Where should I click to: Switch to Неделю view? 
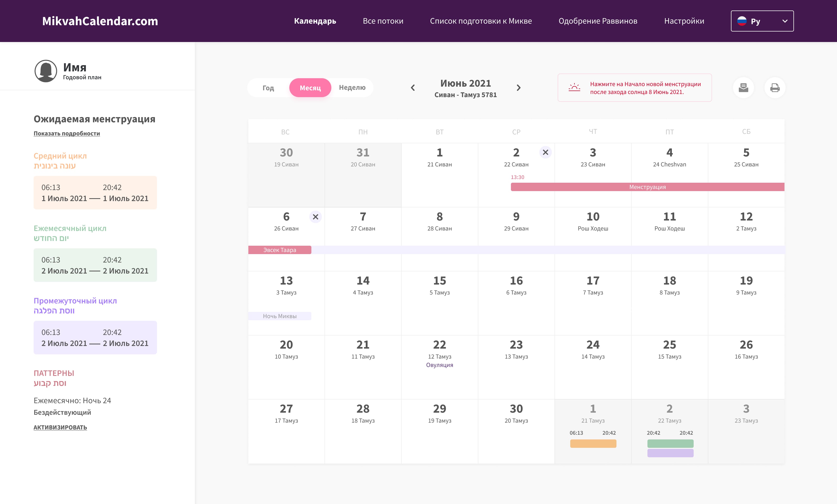tap(352, 88)
